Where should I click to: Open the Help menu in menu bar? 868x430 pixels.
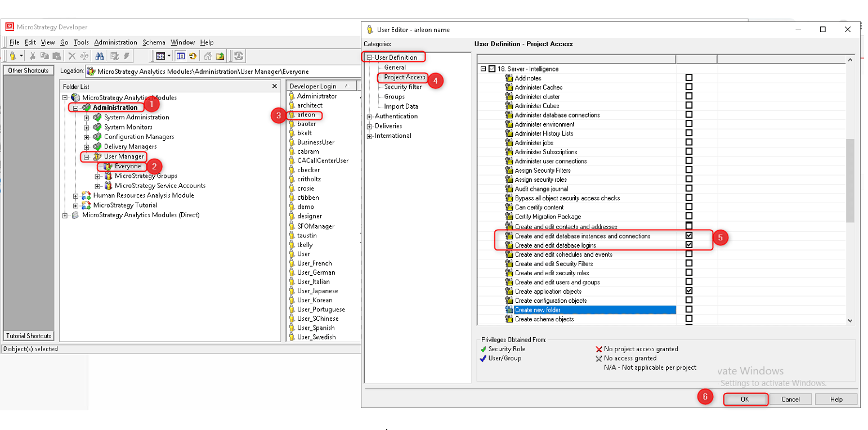click(x=207, y=42)
